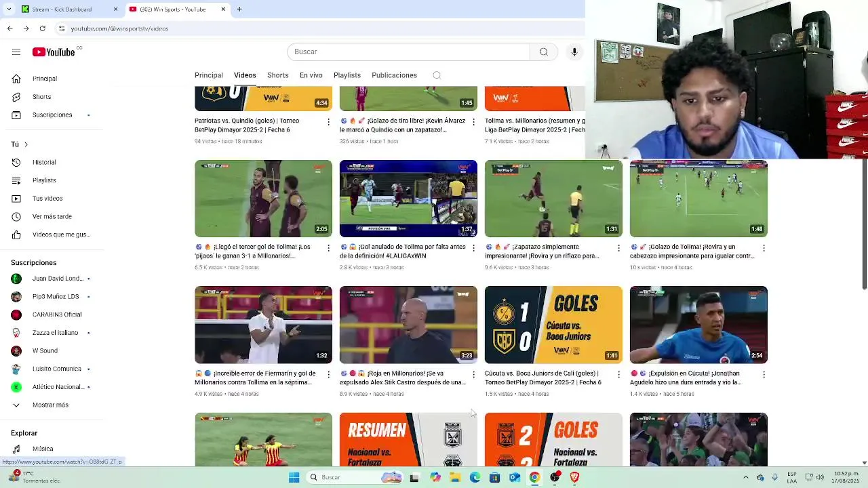The height and width of the screenshot is (488, 868).
Task: Switch to the Principal channel tab
Action: (x=209, y=75)
